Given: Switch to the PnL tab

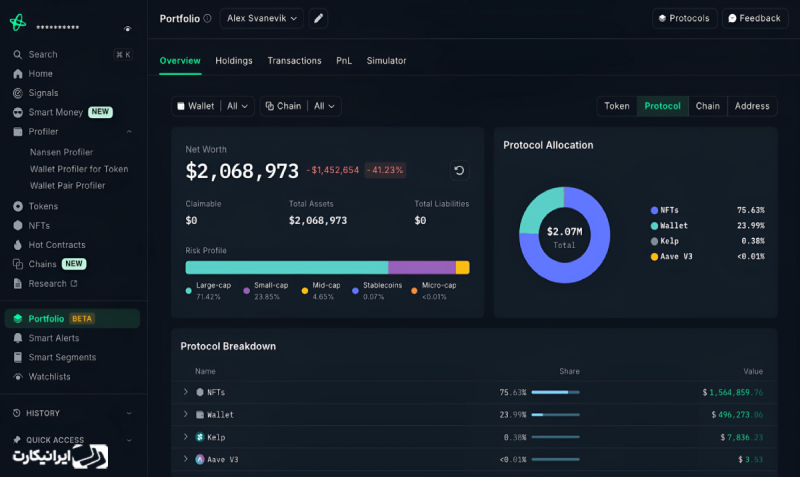Looking at the screenshot, I should tap(344, 61).
